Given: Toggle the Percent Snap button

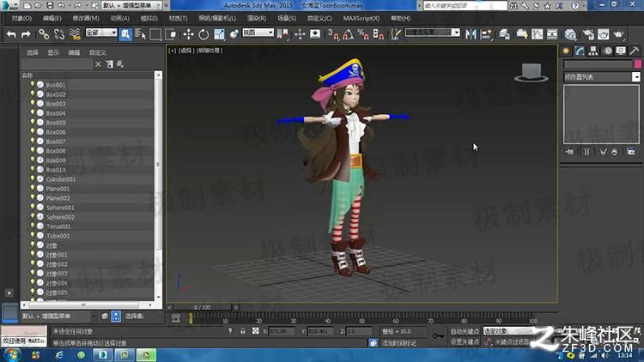Looking at the screenshot, I should (x=363, y=34).
